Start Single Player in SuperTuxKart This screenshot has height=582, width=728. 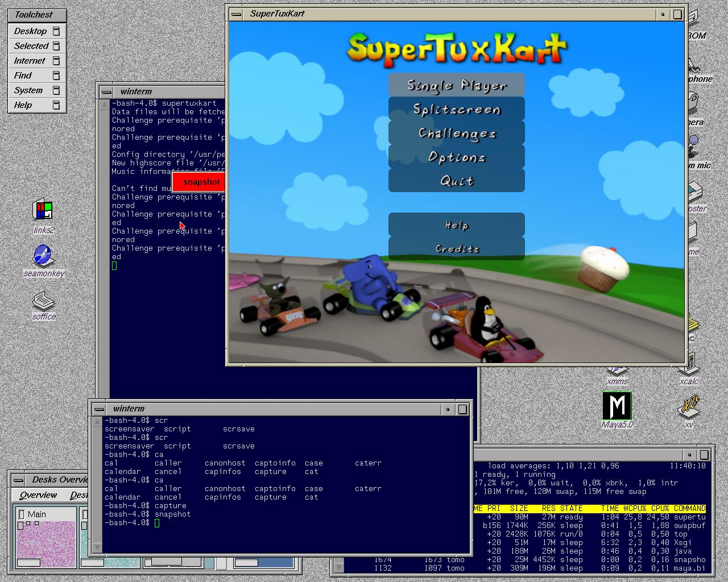(457, 85)
